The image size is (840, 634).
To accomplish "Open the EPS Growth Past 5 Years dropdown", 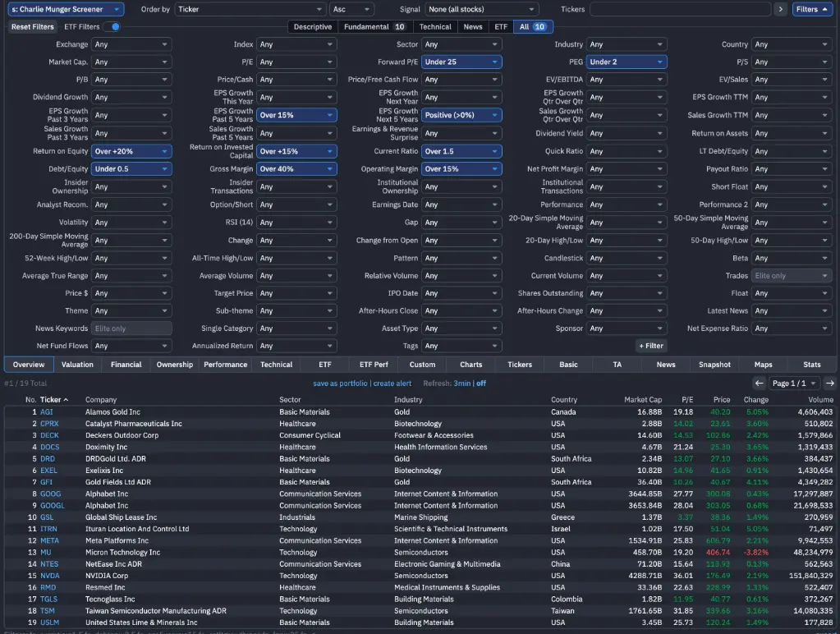I will [x=296, y=115].
